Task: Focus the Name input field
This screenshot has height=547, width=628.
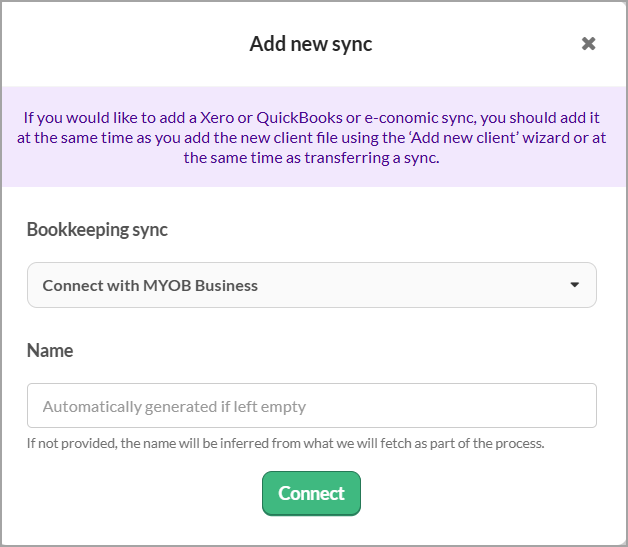Action: pos(311,406)
